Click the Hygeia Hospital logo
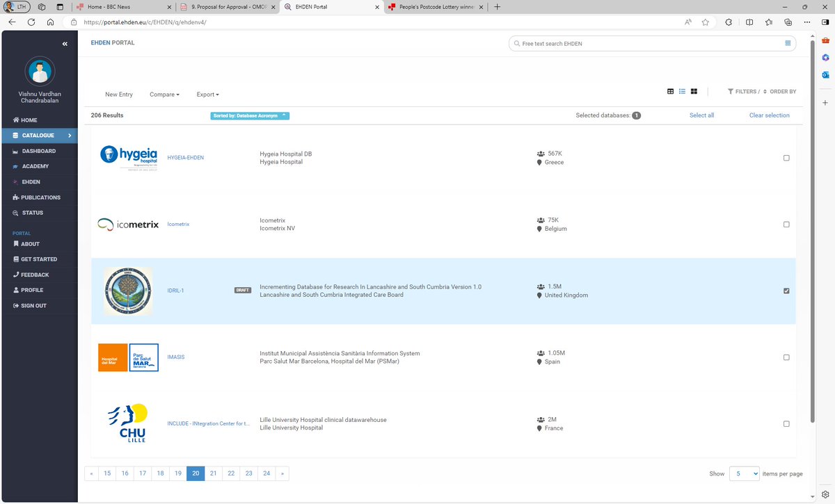Image resolution: width=835 pixels, height=504 pixels. pos(129,157)
